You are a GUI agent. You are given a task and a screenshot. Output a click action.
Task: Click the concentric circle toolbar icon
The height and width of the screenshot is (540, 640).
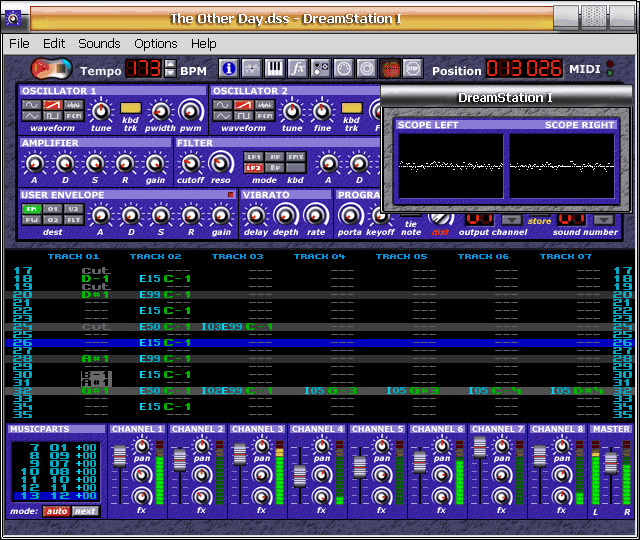click(367, 69)
